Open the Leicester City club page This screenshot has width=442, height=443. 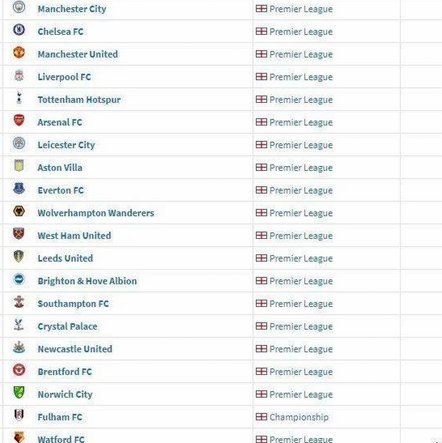pos(66,145)
